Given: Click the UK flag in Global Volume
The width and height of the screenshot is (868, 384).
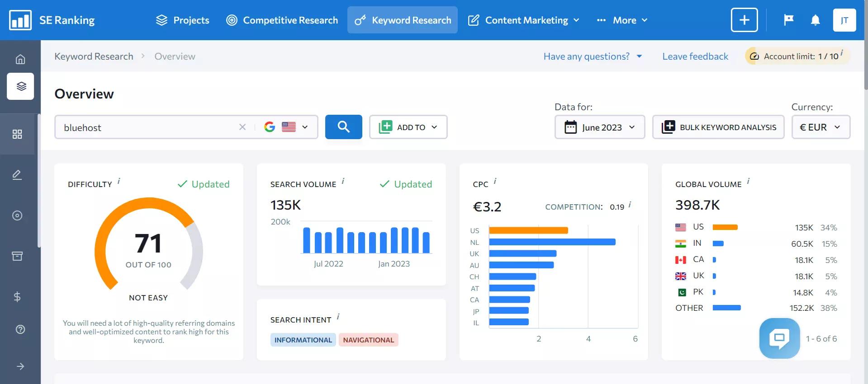Looking at the screenshot, I should click(680, 276).
